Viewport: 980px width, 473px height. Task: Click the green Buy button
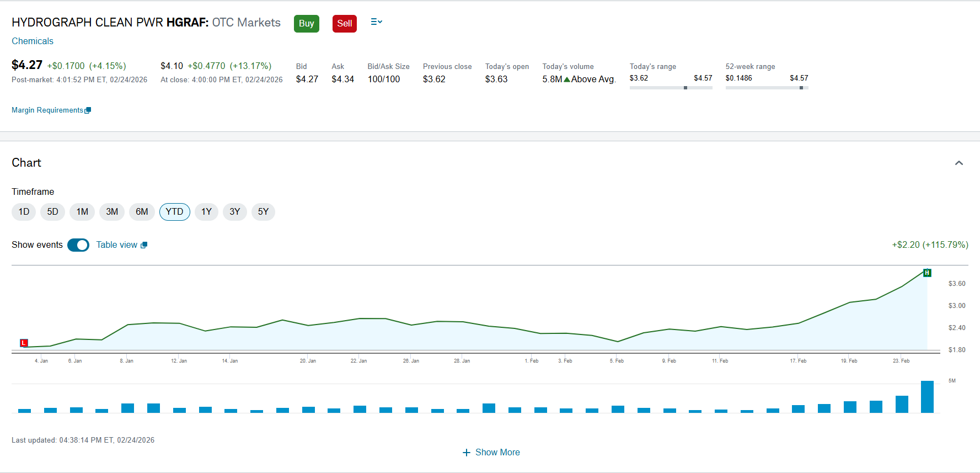(x=307, y=24)
